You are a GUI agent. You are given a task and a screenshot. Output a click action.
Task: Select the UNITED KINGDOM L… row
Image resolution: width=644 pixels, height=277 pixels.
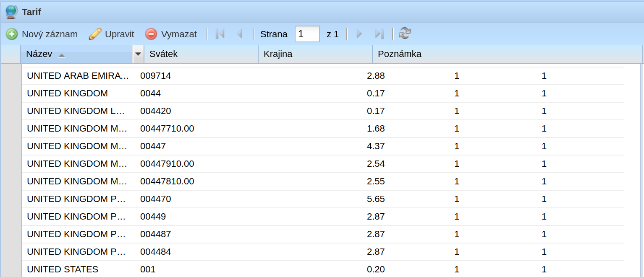[323, 111]
